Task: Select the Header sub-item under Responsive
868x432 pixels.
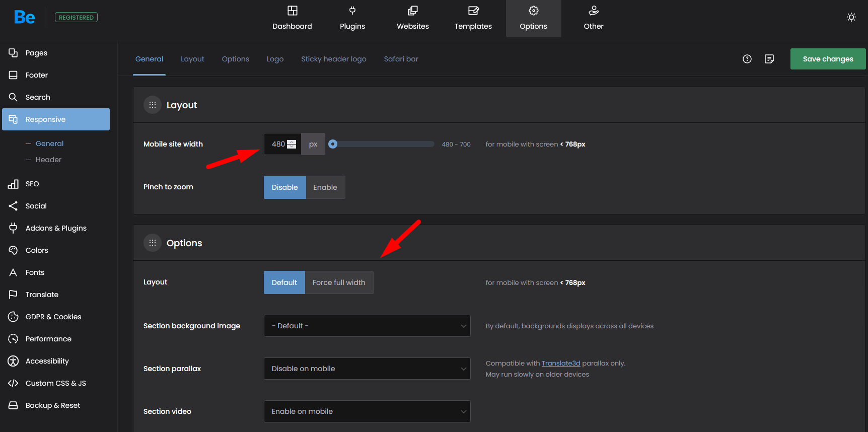Action: [48, 160]
